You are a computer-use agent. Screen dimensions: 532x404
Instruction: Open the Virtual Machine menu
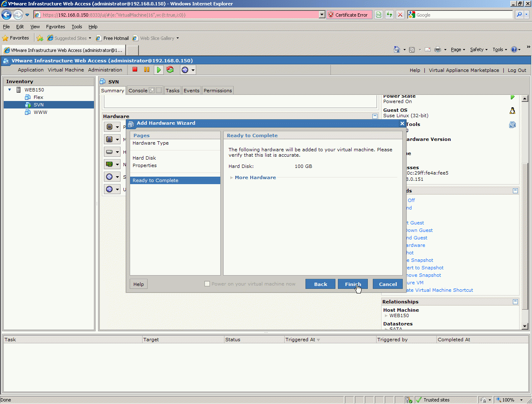point(66,70)
